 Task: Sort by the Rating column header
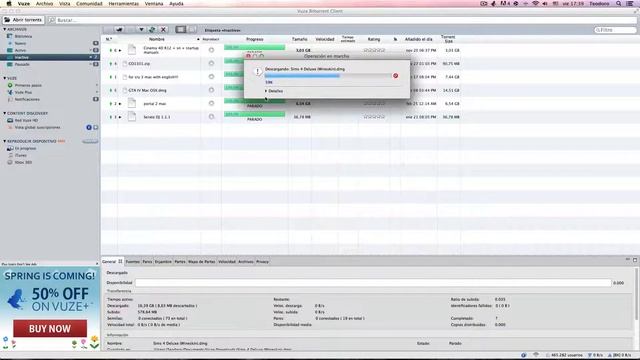click(374, 39)
